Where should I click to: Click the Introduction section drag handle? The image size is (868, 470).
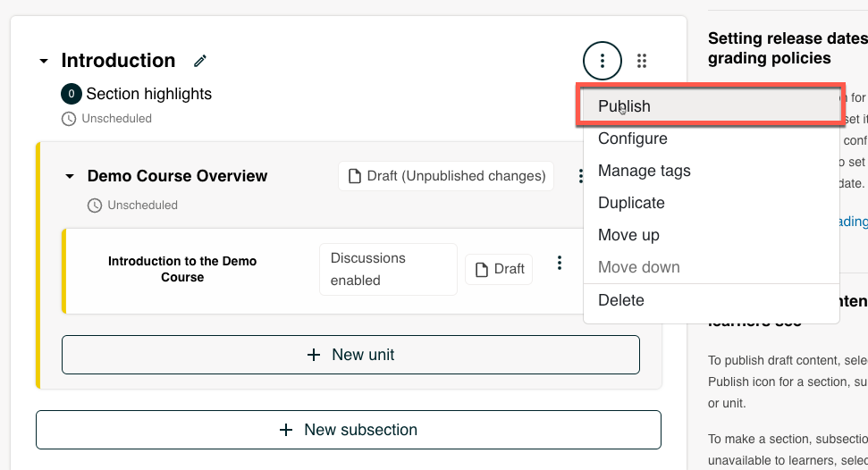[x=642, y=61]
